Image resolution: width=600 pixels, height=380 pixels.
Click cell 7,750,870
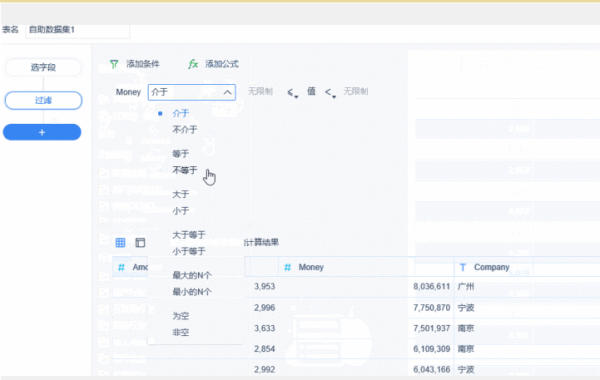point(431,308)
